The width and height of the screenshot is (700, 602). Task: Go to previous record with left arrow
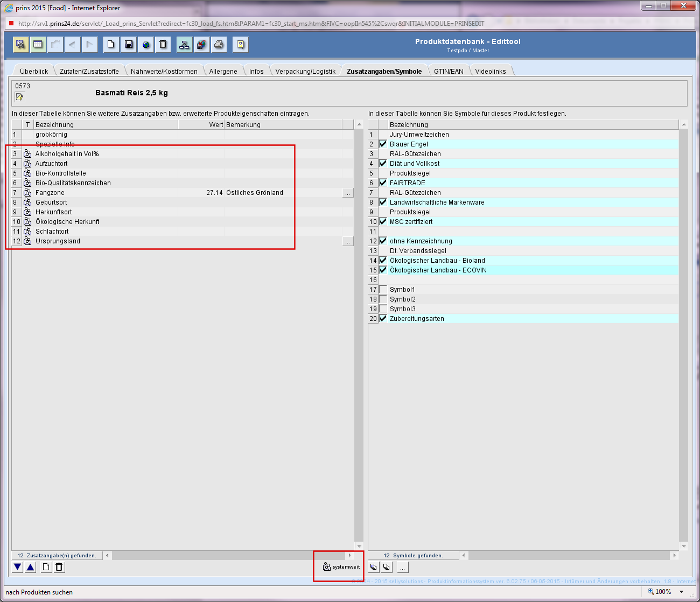[x=72, y=44]
